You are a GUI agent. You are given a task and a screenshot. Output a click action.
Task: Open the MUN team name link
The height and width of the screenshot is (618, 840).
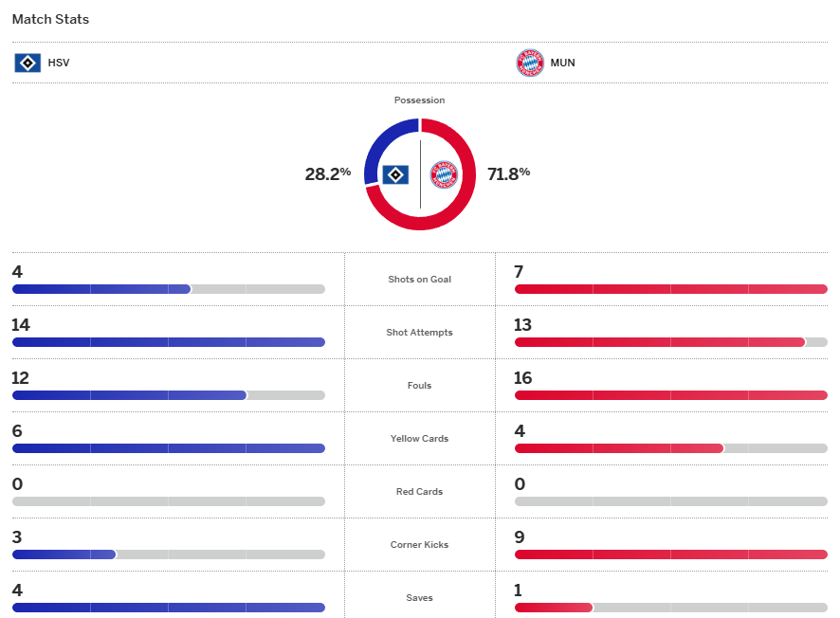point(562,64)
